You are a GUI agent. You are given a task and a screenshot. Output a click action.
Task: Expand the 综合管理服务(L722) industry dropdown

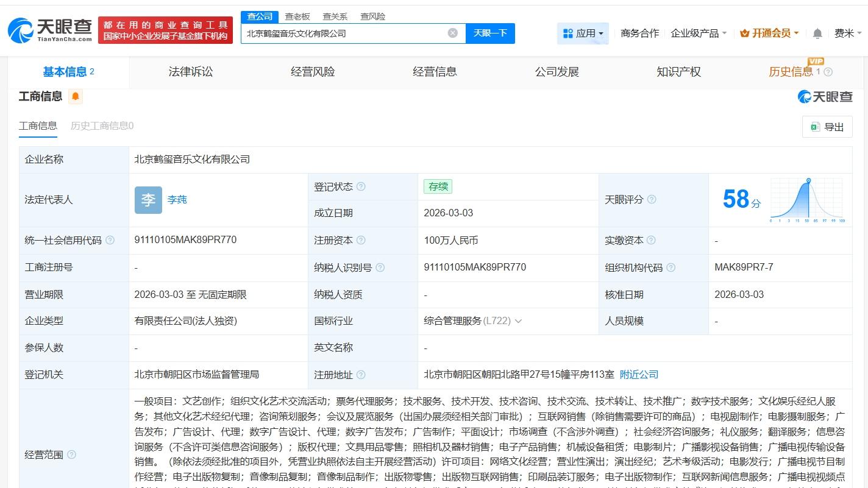518,321
